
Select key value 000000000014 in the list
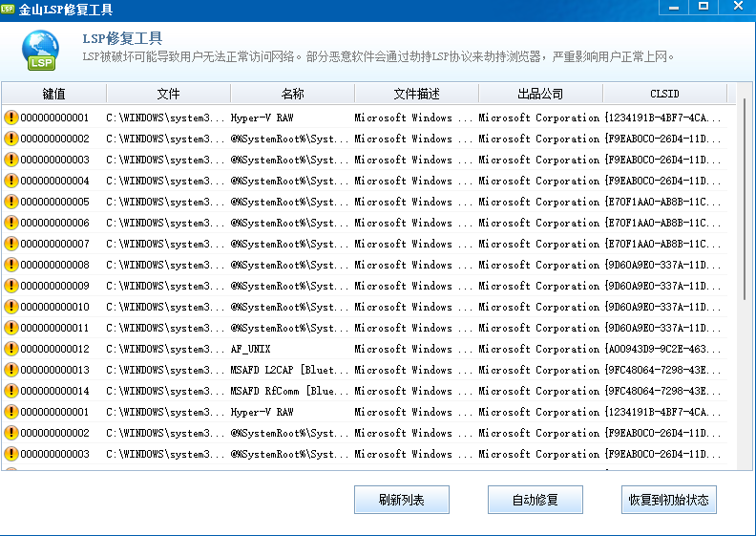[x=54, y=391]
